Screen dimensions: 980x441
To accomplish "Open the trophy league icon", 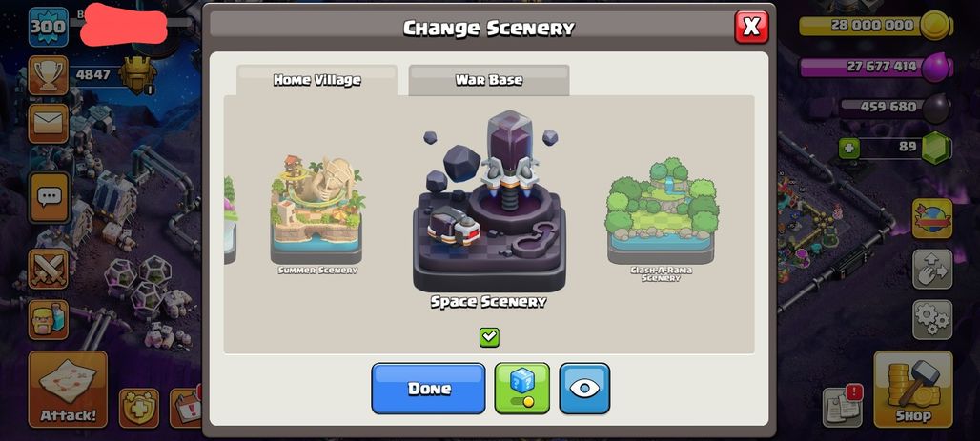I will [x=48, y=75].
